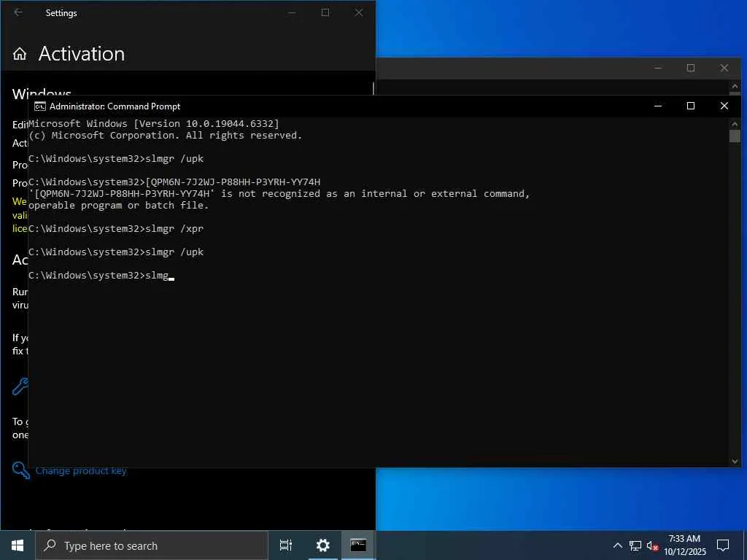This screenshot has height=560, width=747.
Task: Click the taskbar search box
Action: tap(152, 545)
